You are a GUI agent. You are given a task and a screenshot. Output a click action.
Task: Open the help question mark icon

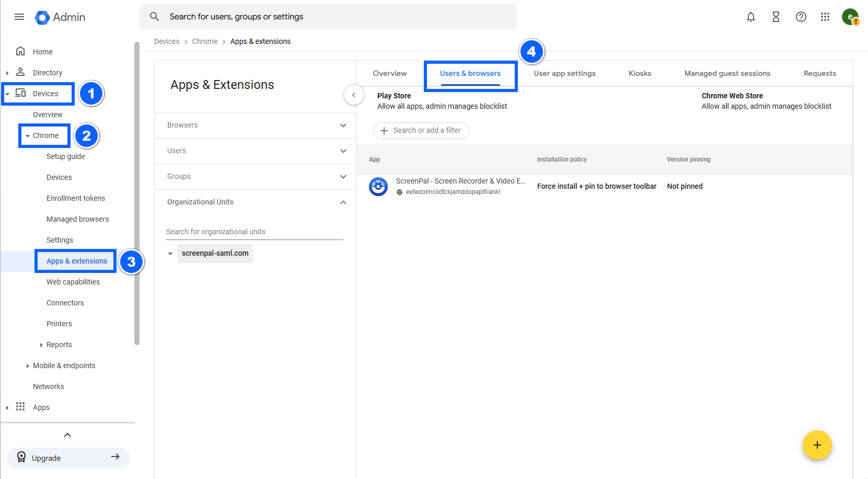coord(801,17)
